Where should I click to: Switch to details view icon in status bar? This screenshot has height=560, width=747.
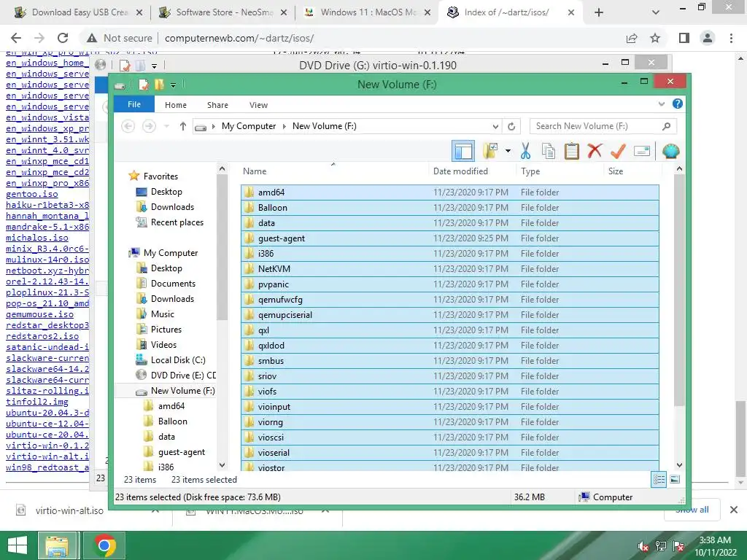pos(659,480)
